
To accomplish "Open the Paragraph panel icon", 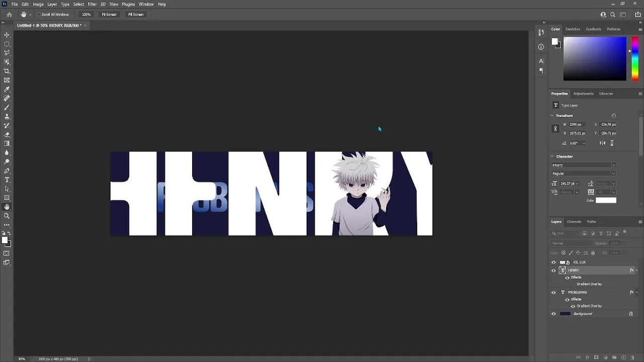I will (541, 71).
